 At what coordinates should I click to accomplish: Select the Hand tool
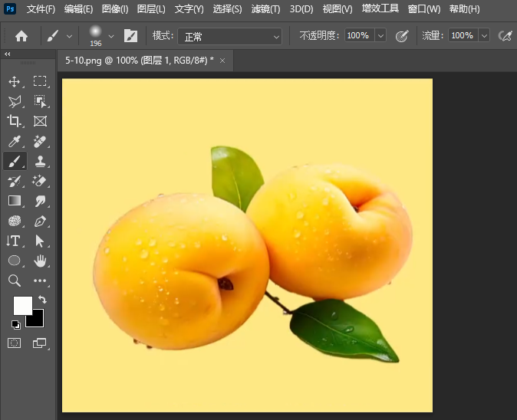point(40,261)
